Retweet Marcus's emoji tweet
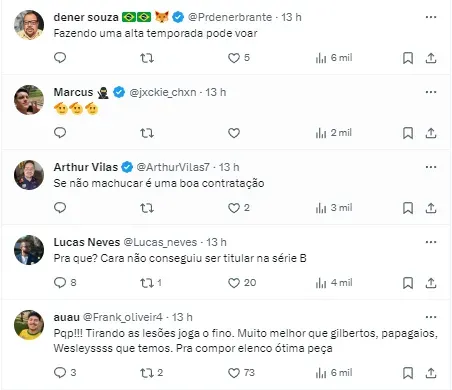Viewport: 452px width, 390px height. click(x=147, y=133)
